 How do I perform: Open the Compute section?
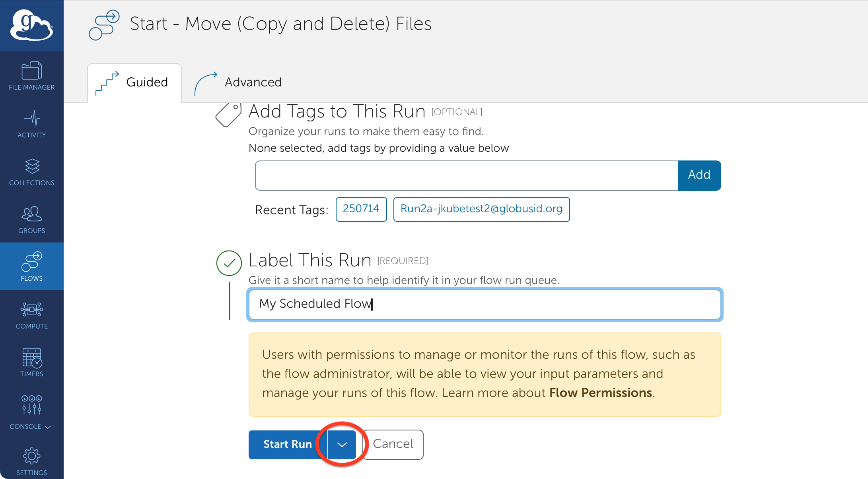(31, 315)
